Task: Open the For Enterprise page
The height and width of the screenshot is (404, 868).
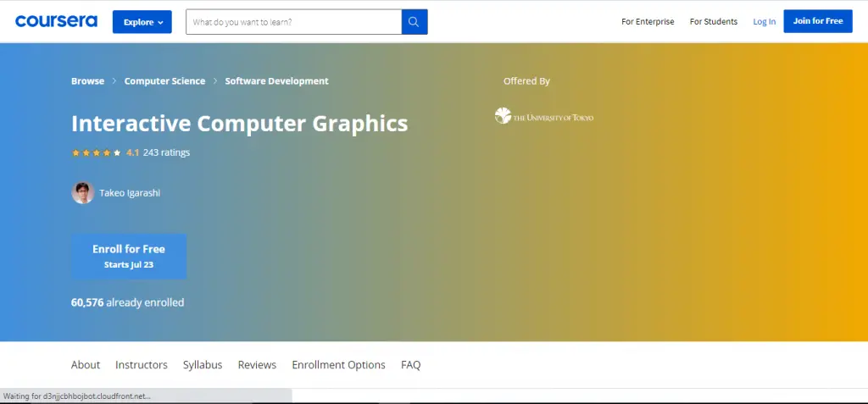Action: (x=648, y=22)
